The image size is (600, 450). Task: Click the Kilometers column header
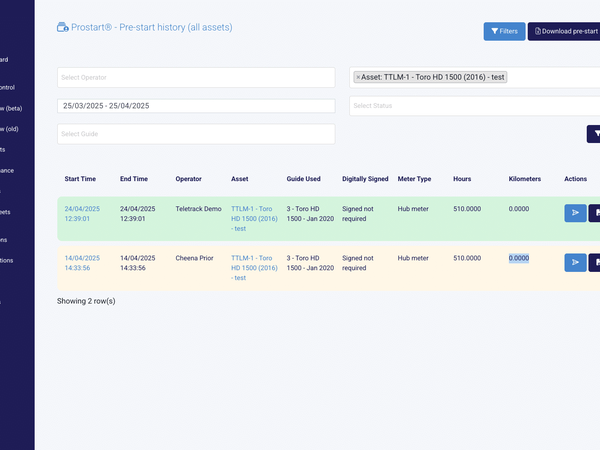click(525, 179)
